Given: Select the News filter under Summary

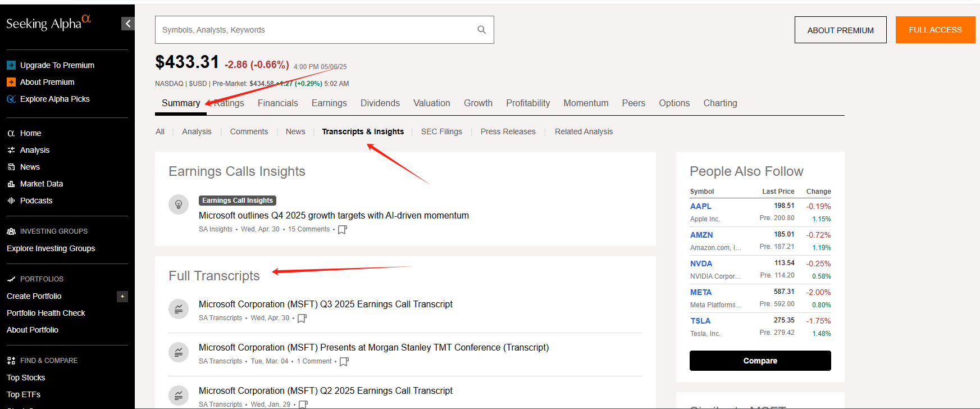Looking at the screenshot, I should pos(295,131).
